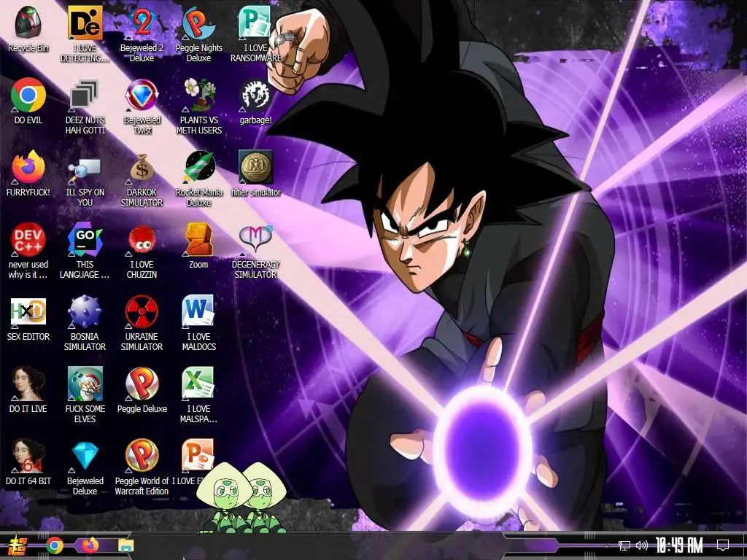
Task: Launch the Detect It Easy 'I LOVE DETECTING' shortcut
Action: [85, 34]
